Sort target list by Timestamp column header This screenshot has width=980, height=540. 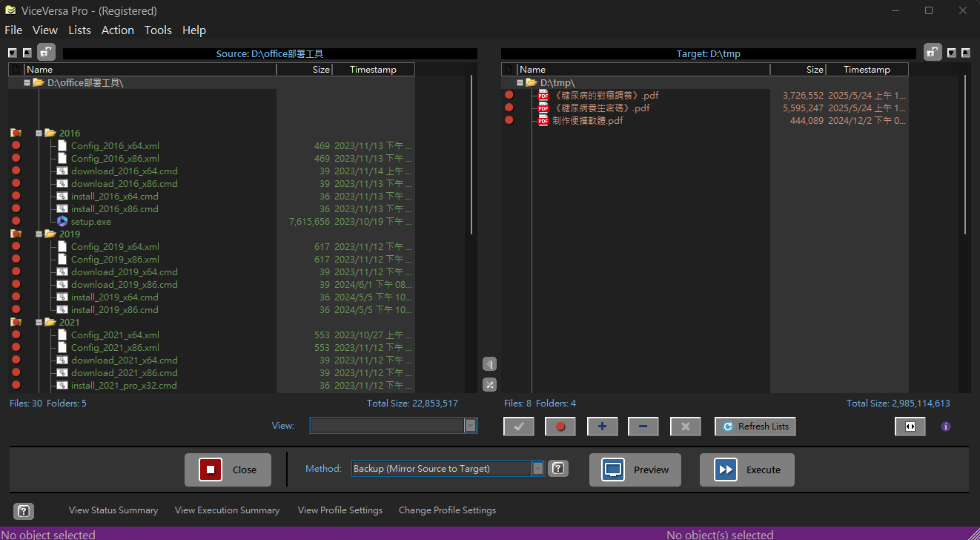click(867, 69)
